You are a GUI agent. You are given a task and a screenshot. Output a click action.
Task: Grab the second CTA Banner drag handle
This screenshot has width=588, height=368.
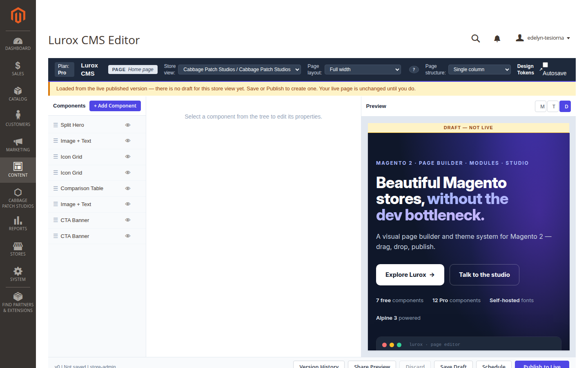(56, 236)
